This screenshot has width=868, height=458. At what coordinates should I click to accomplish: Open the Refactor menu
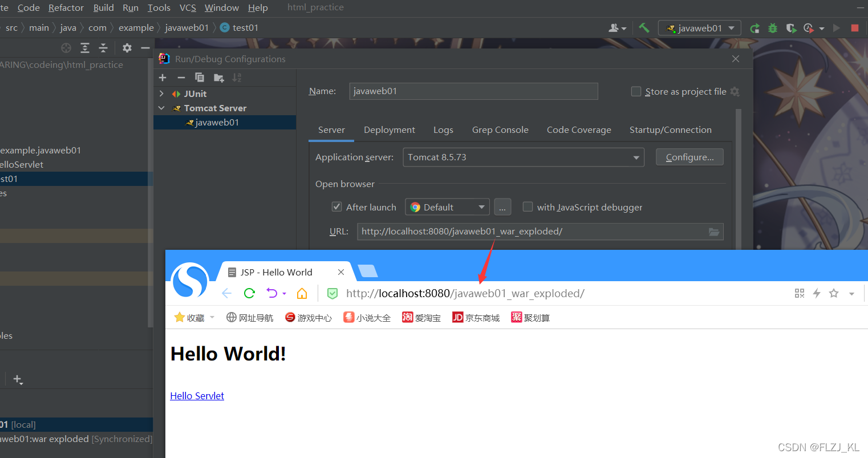[x=66, y=7]
